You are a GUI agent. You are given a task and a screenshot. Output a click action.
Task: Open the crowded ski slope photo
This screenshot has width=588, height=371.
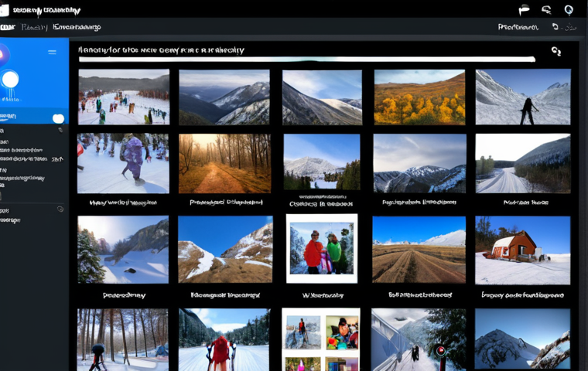coord(124,97)
